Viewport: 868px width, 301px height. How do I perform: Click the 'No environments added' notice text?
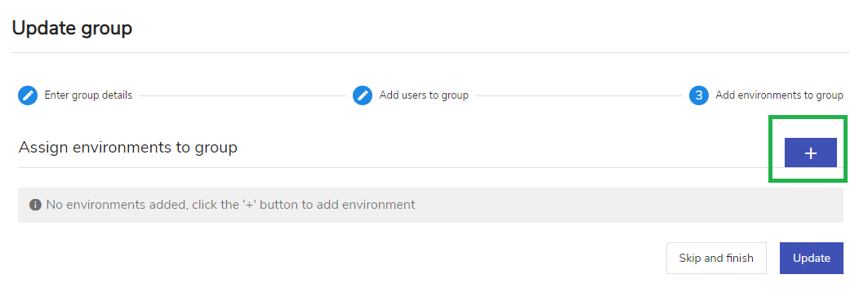coord(230,205)
